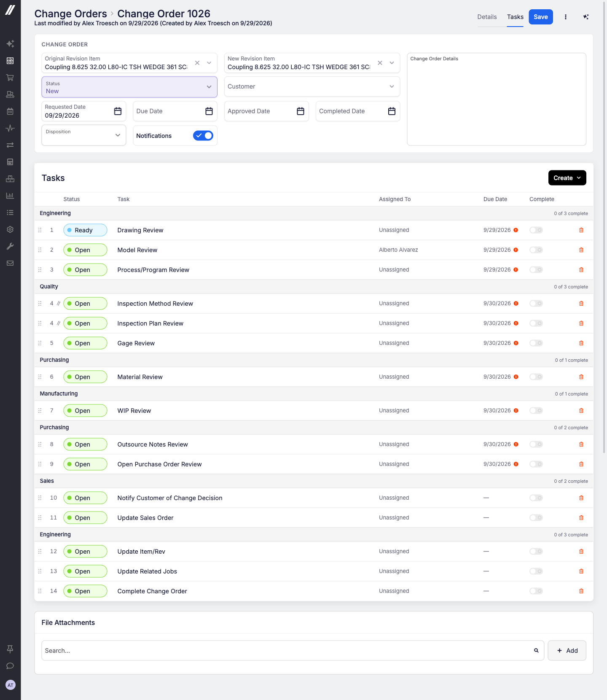Click the shopping cart sidebar icon
The image size is (607, 700).
pyautogui.click(x=10, y=78)
